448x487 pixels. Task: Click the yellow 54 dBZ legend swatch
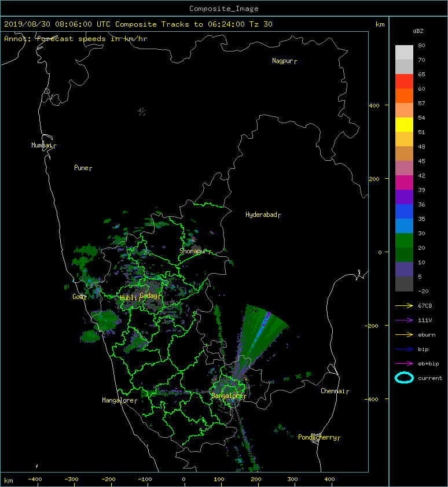pyautogui.click(x=404, y=124)
